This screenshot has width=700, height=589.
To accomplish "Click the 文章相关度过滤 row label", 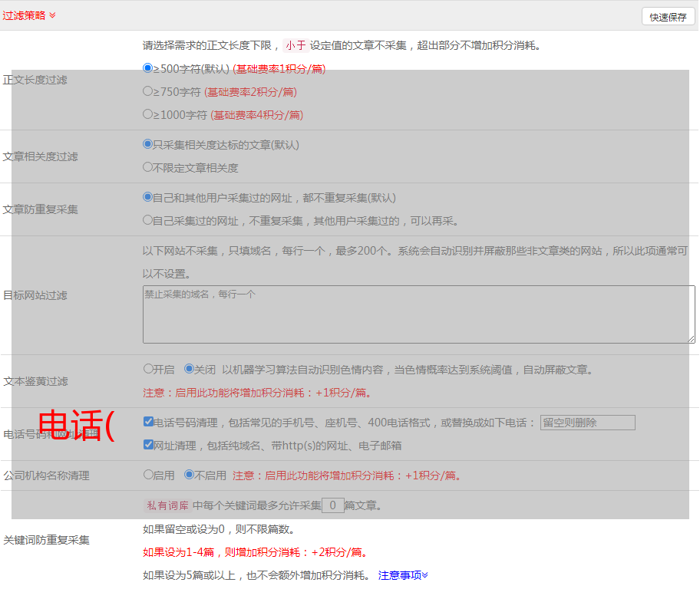I will pyautogui.click(x=40, y=156).
